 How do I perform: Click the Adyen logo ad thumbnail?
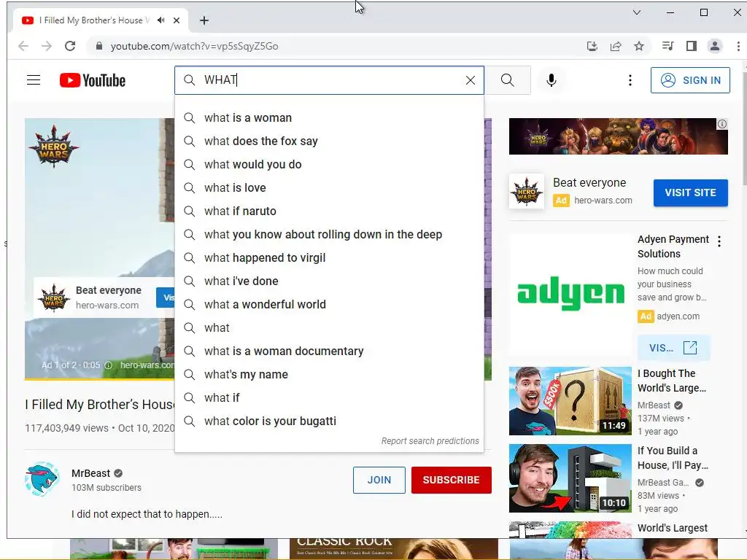[x=570, y=294]
